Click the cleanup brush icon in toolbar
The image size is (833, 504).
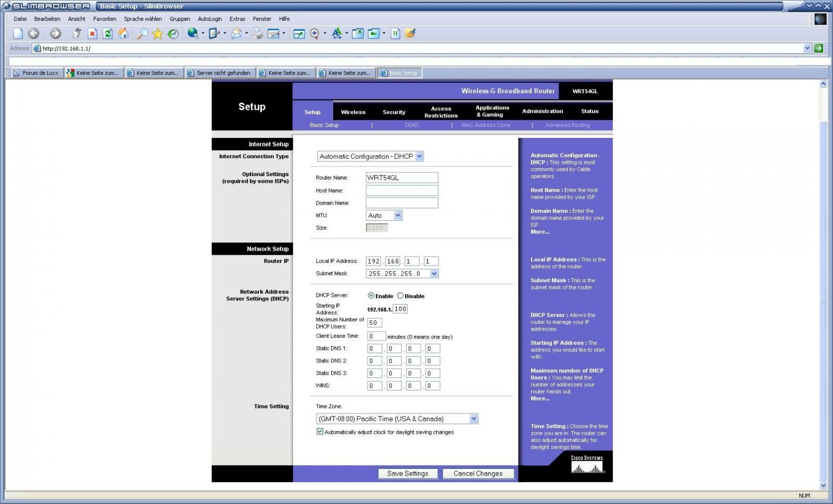pyautogui.click(x=410, y=33)
